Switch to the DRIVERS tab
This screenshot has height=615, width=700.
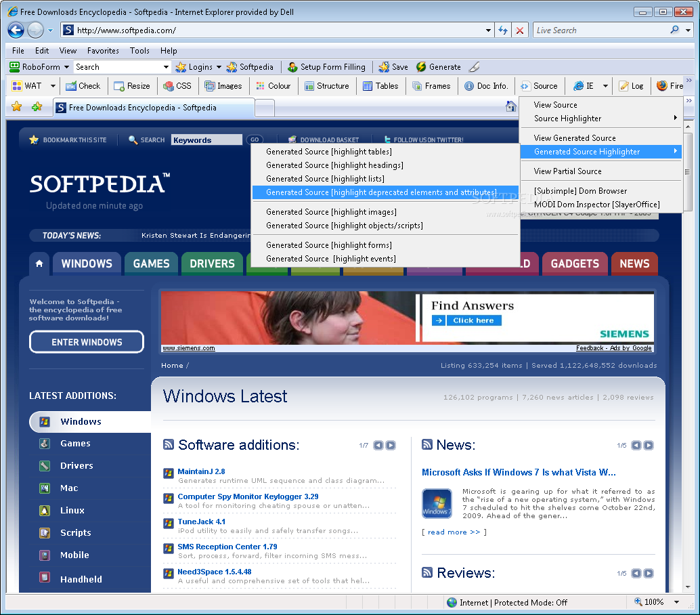(x=212, y=263)
